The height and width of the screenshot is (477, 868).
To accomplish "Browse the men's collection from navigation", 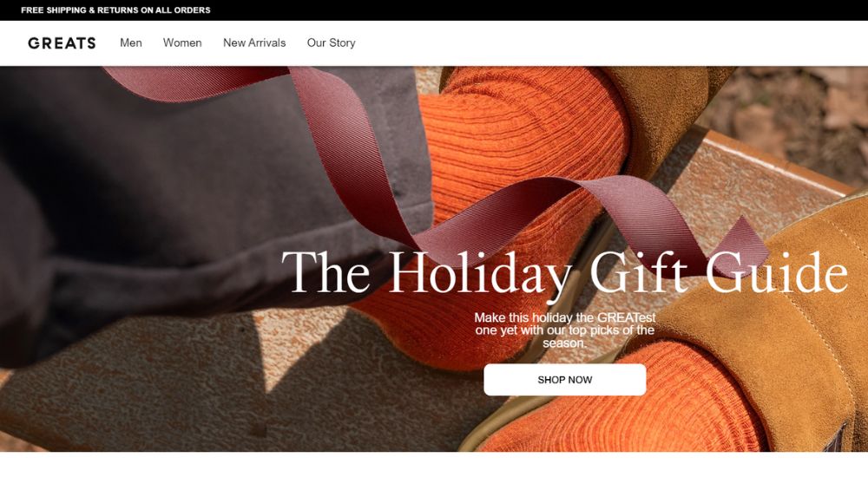I will tap(131, 42).
